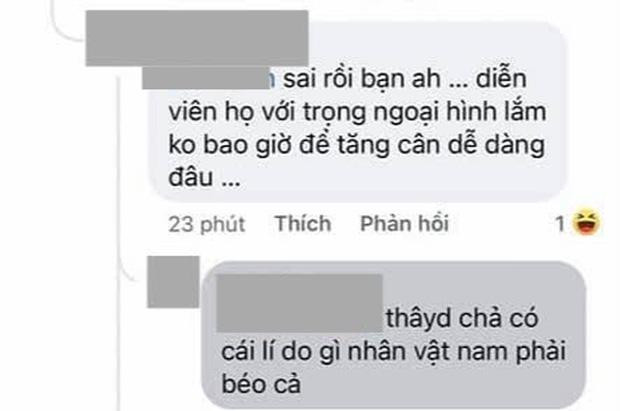Open the redacted mention before "sai rồi"

[206, 78]
